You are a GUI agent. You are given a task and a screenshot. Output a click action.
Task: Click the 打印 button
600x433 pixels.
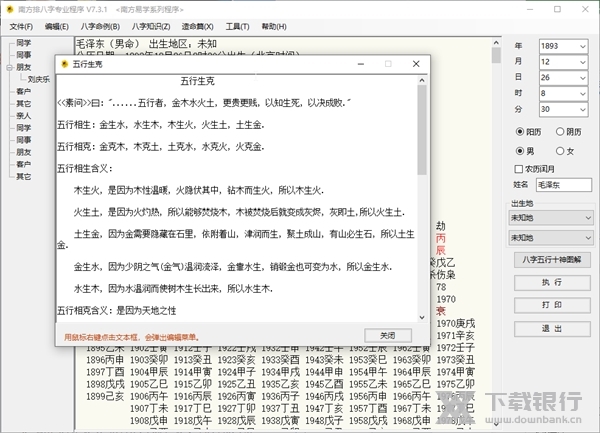[x=552, y=305]
